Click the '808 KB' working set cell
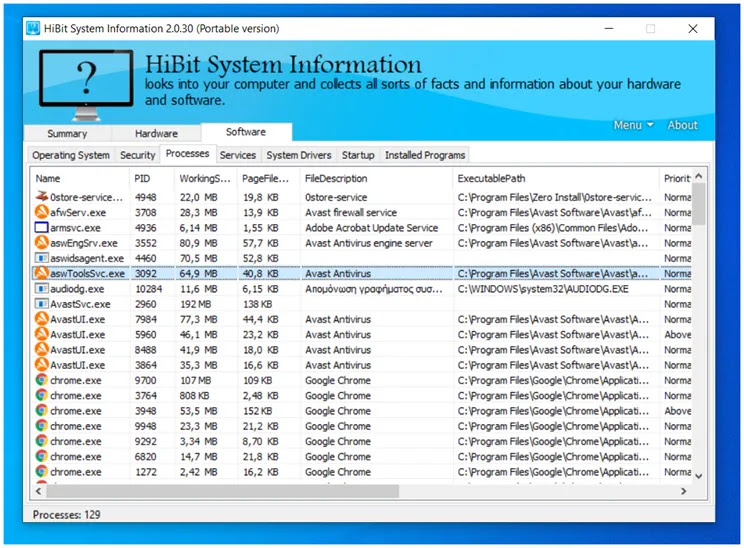 [x=195, y=396]
